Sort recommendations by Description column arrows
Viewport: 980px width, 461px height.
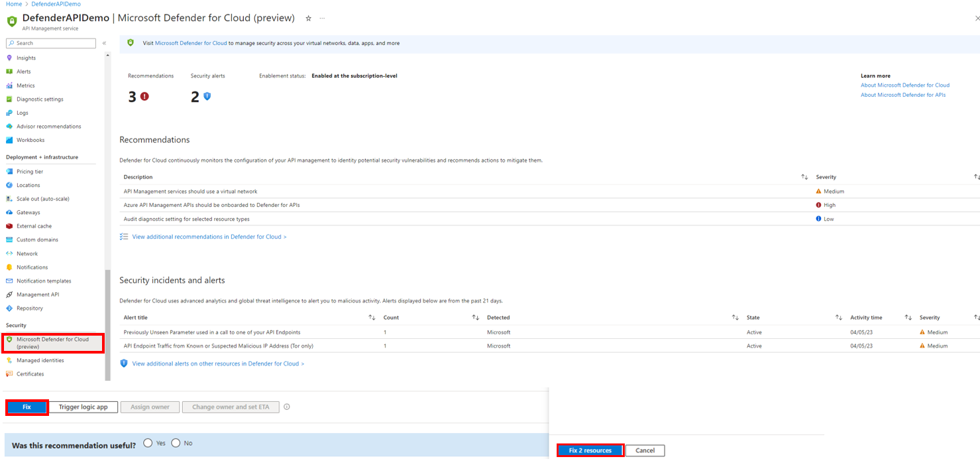point(804,177)
